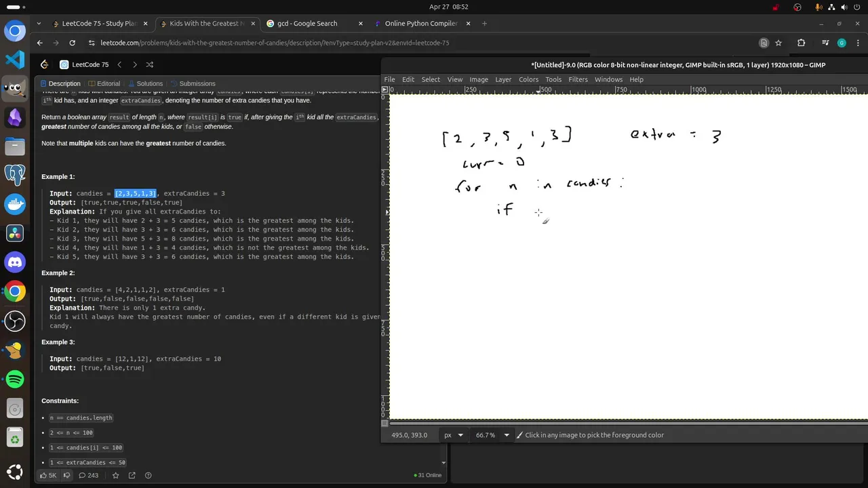Viewport: 868px width, 488px height.
Task: Go to next problem in LeetCode 75
Action: pyautogui.click(x=134, y=64)
